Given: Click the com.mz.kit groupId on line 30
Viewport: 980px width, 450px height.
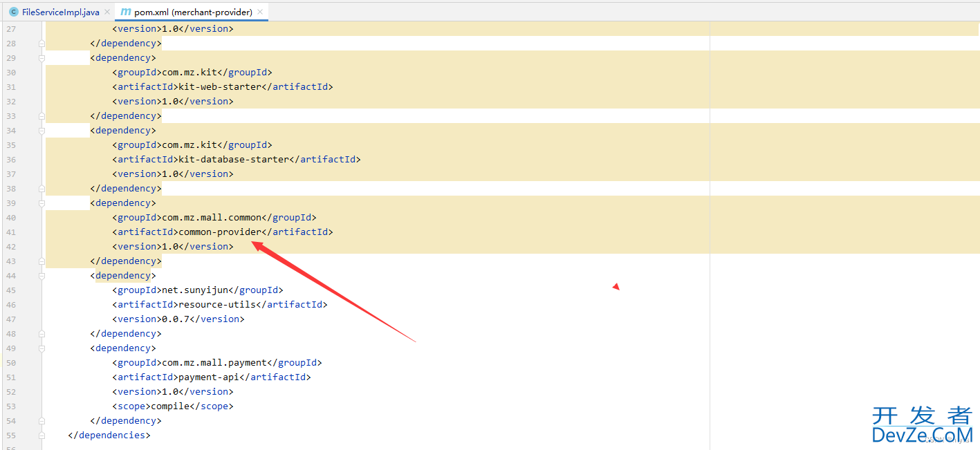Looking at the screenshot, I should tap(189, 73).
